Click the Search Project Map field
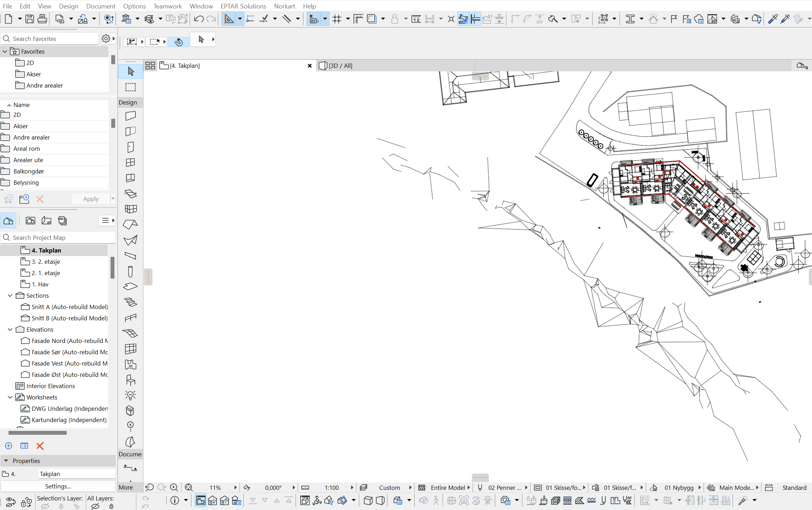Screen dimensions: 812x510 (58, 238)
